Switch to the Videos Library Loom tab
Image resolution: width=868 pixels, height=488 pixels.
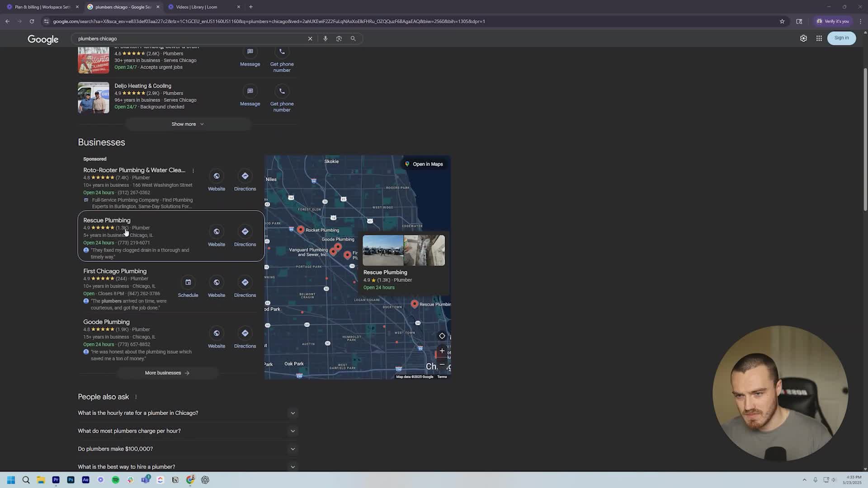[x=197, y=7]
